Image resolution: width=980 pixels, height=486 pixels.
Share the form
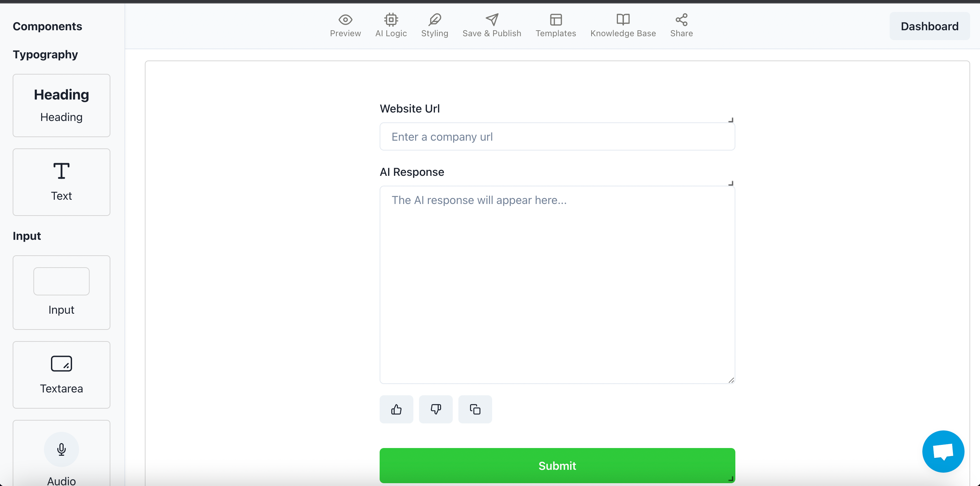[x=681, y=25]
